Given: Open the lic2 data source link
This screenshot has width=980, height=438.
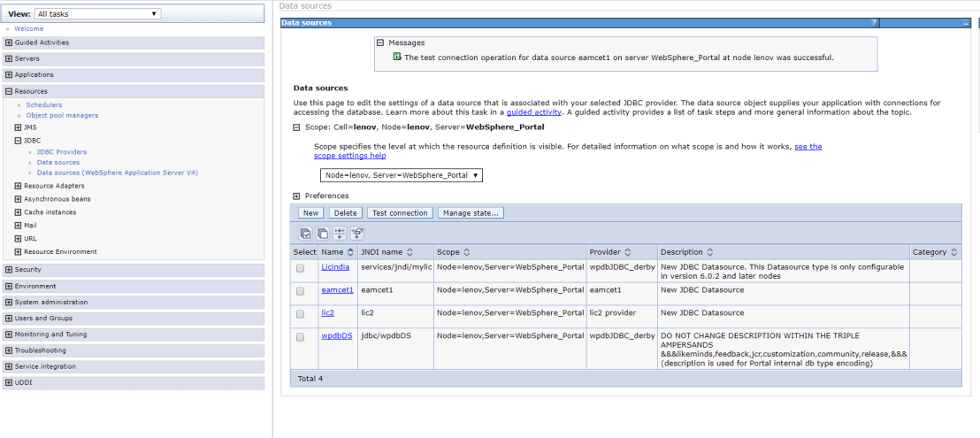Looking at the screenshot, I should click(327, 313).
